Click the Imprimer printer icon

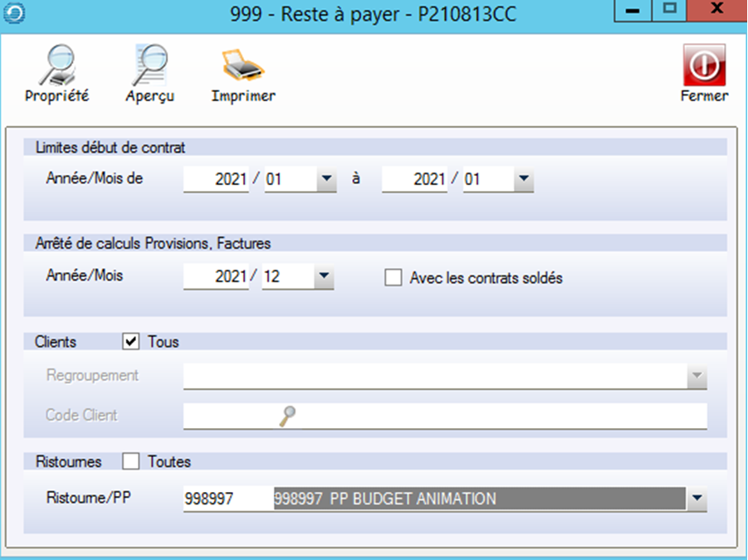(x=242, y=66)
